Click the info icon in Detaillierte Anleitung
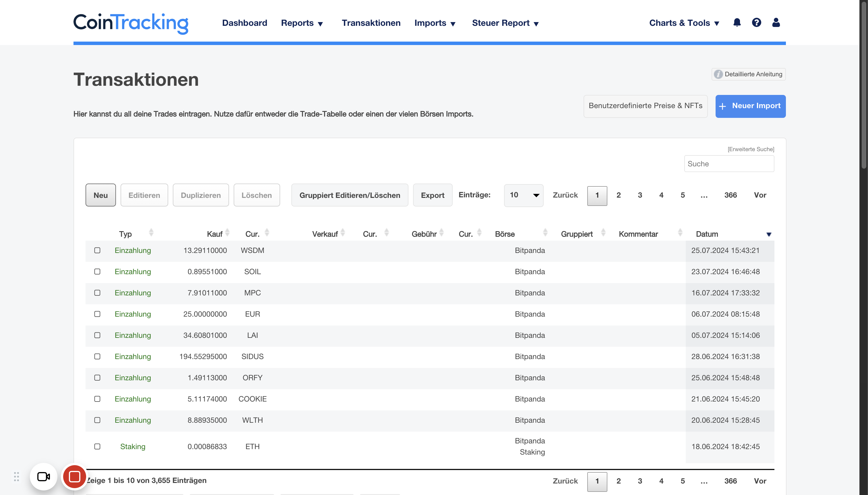This screenshot has width=868, height=495. pyautogui.click(x=718, y=74)
